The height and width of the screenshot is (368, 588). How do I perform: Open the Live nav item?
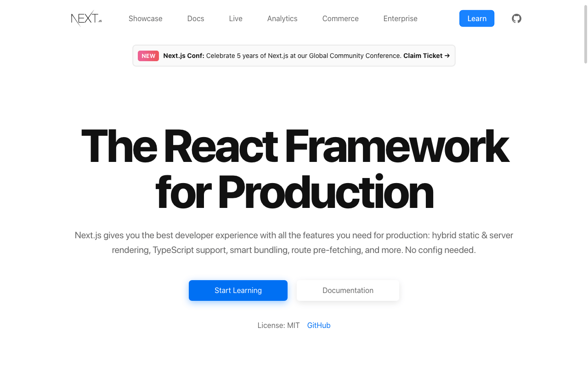pos(236,18)
